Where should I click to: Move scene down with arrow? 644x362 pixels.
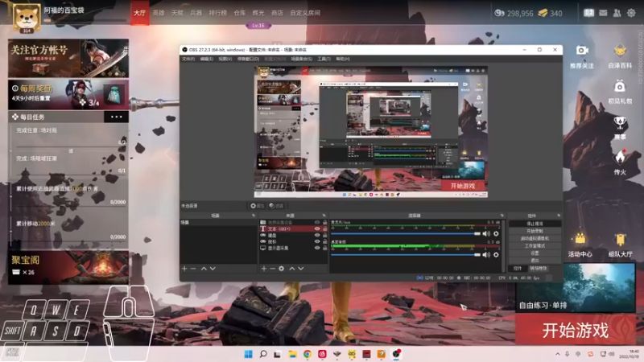coord(213,269)
